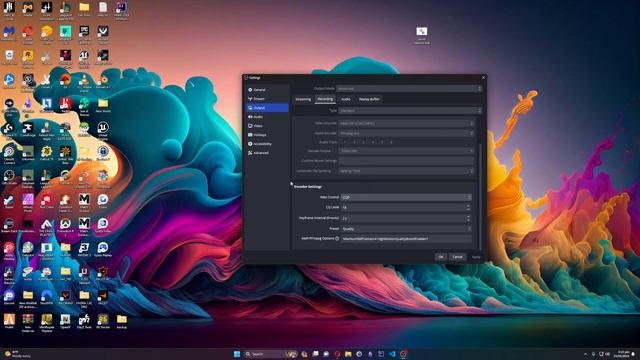Open the taskbar clock and date
This screenshot has width=640, height=360.
623,354
